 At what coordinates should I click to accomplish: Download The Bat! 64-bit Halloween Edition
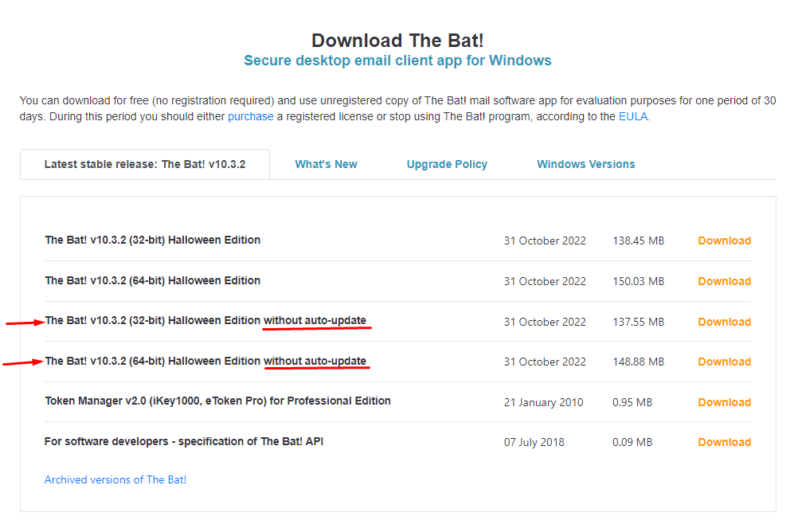724,281
